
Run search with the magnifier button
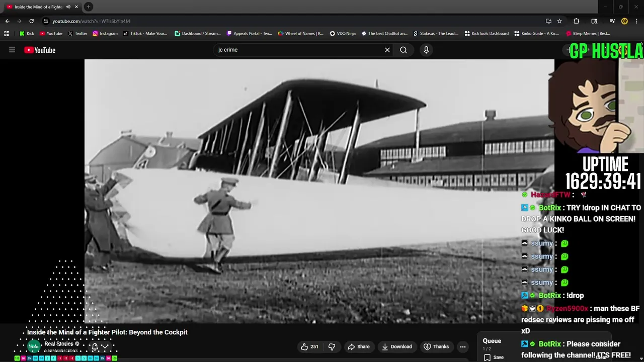point(404,50)
